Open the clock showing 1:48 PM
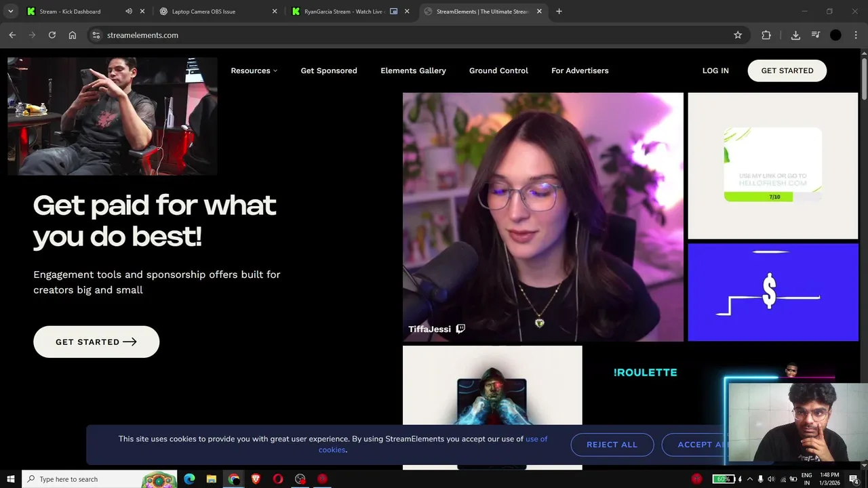The width and height of the screenshot is (868, 488). (x=829, y=479)
